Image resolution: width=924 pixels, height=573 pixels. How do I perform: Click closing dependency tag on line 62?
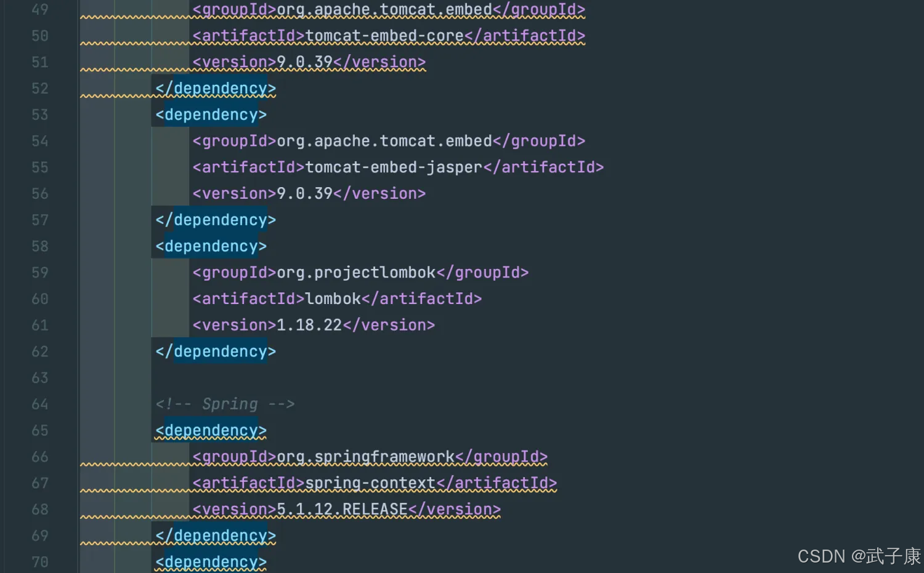pyautogui.click(x=216, y=351)
